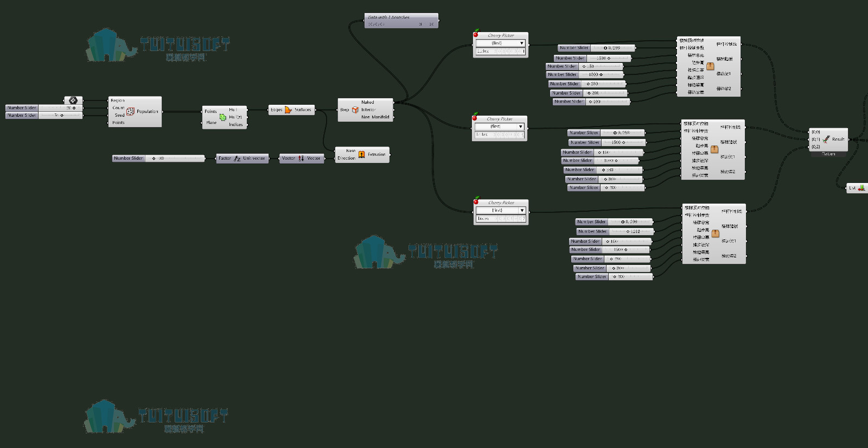The width and height of the screenshot is (868, 448).
Task: Click the Flatten label under Result component
Action: [828, 154]
